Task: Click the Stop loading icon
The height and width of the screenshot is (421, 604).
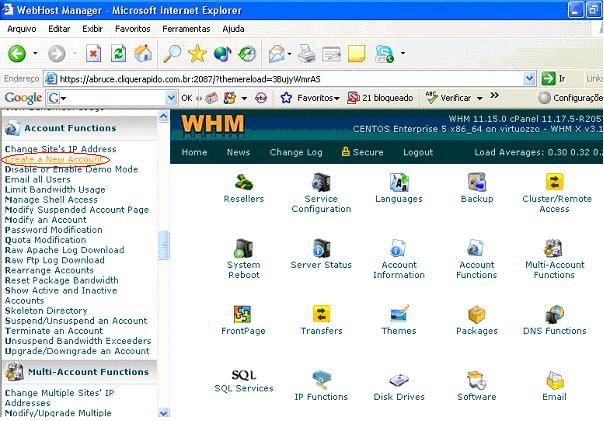Action: pyautogui.click(x=93, y=54)
